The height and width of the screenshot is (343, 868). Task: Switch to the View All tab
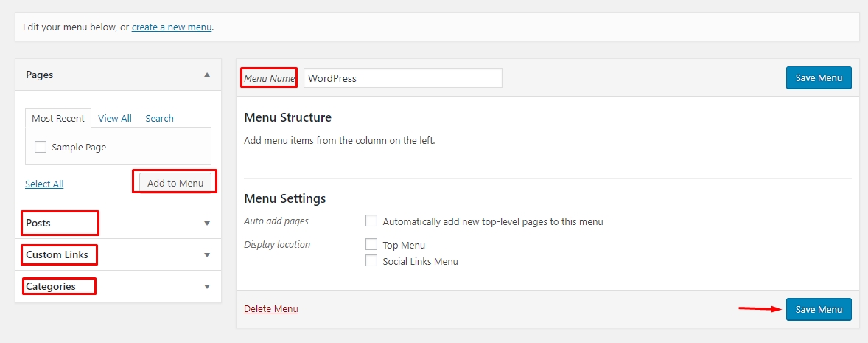pos(115,118)
